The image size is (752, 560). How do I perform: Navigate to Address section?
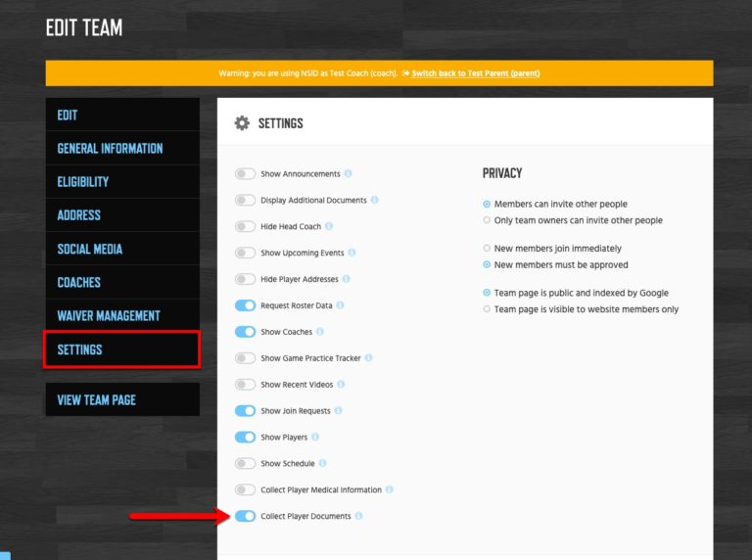click(x=122, y=214)
